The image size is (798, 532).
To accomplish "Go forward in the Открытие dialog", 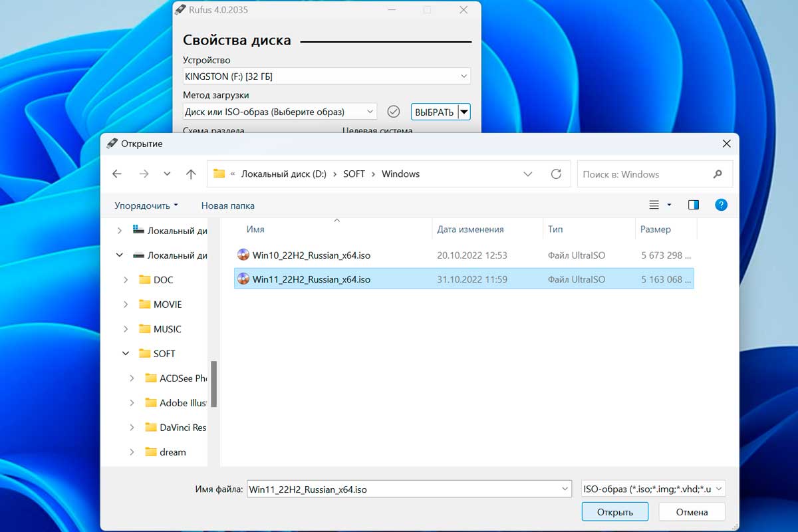I will pyautogui.click(x=144, y=174).
